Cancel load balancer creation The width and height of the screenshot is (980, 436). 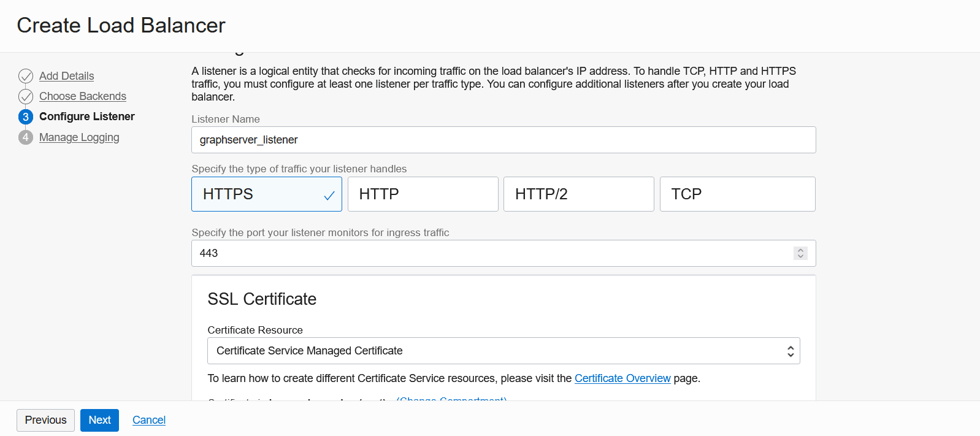[149, 420]
